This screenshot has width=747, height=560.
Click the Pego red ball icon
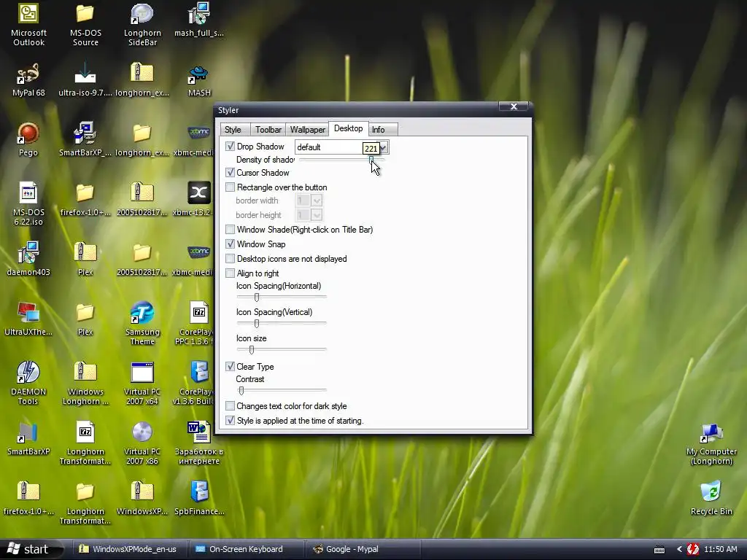tap(28, 134)
